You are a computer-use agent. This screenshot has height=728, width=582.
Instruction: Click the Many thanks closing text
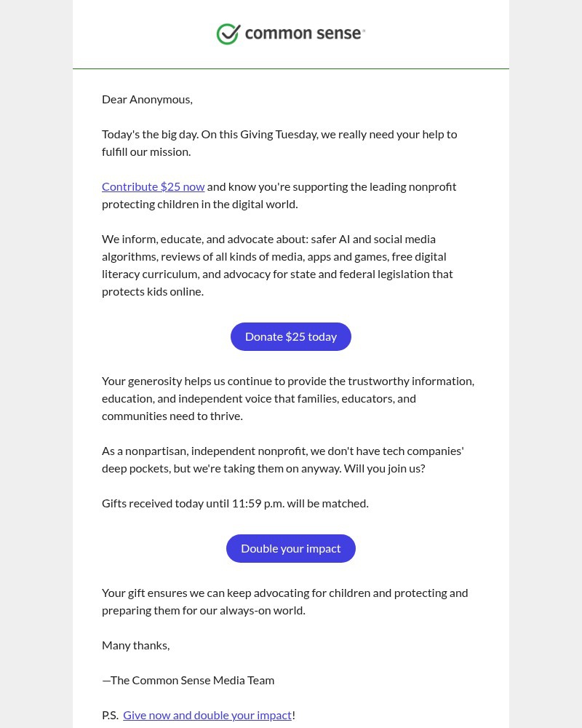coord(135,644)
